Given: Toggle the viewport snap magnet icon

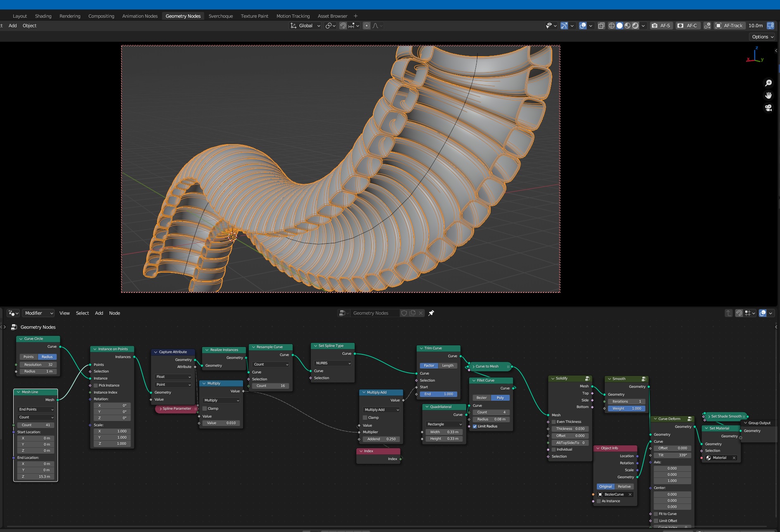Looking at the screenshot, I should pyautogui.click(x=343, y=26).
